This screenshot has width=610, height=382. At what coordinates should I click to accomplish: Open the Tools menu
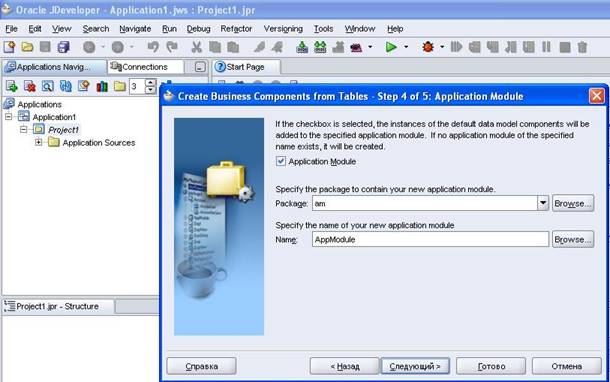click(324, 29)
